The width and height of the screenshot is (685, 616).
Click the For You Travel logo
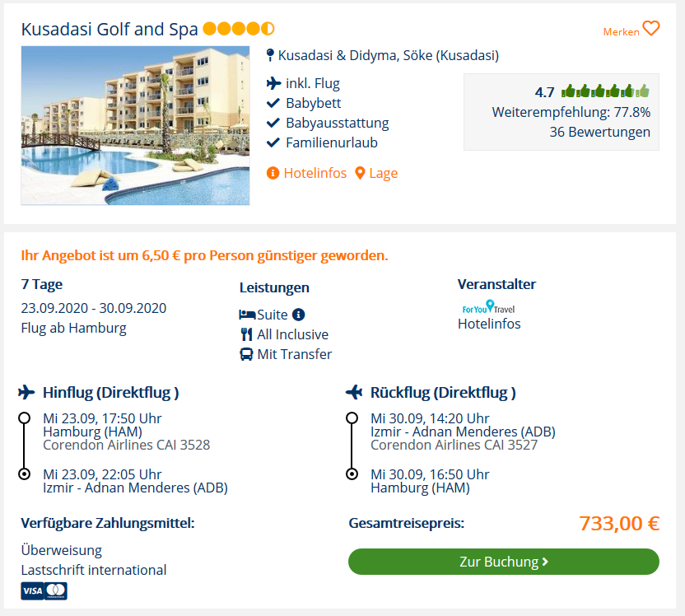point(488,306)
